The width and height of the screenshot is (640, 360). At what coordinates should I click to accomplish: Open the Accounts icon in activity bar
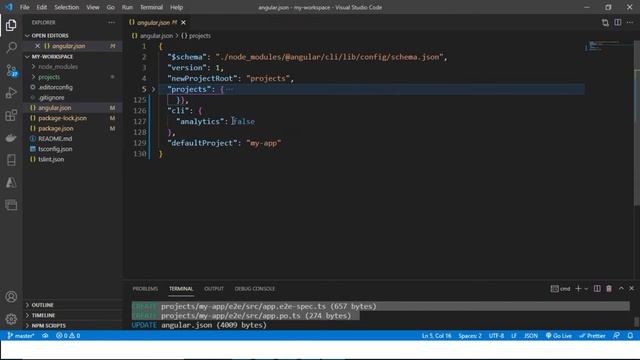click(11, 297)
